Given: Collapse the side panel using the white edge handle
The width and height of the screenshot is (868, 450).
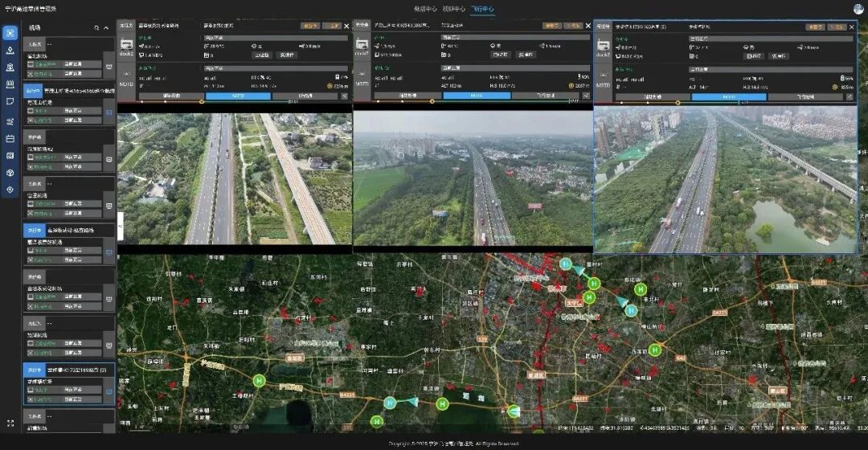Looking at the screenshot, I should tap(120, 226).
